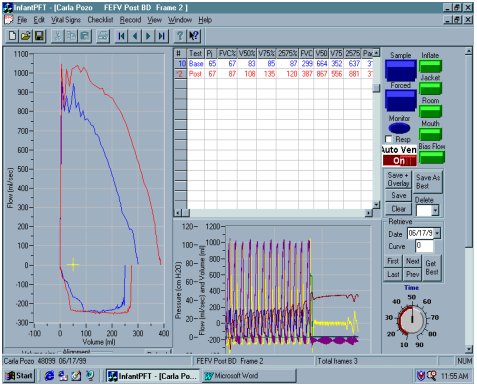477x386 pixels.
Task: Toggle the Resp checkbox
Action: 388,139
